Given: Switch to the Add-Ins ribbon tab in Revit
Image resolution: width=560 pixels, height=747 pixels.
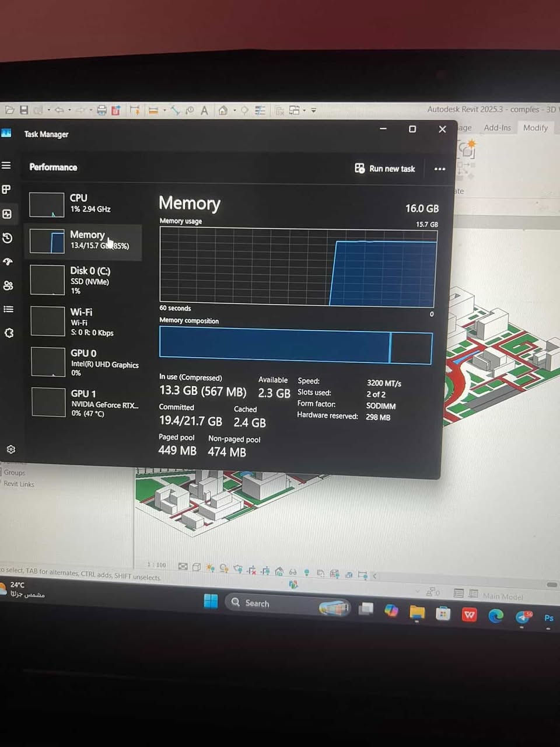Looking at the screenshot, I should [x=497, y=128].
